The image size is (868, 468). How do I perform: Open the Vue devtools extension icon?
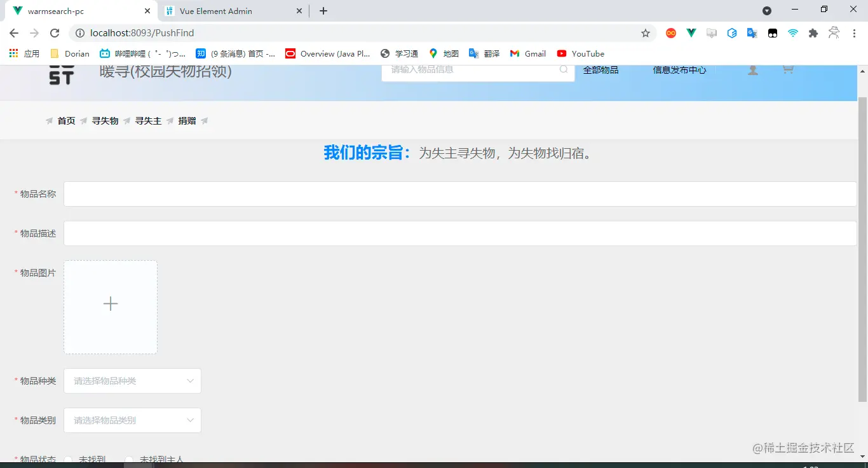(691, 33)
